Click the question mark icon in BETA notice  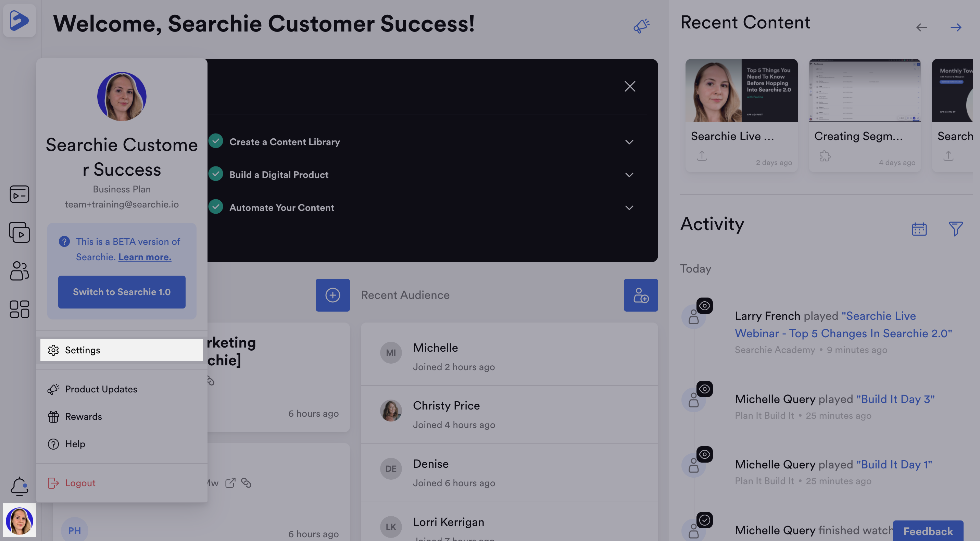point(64,242)
